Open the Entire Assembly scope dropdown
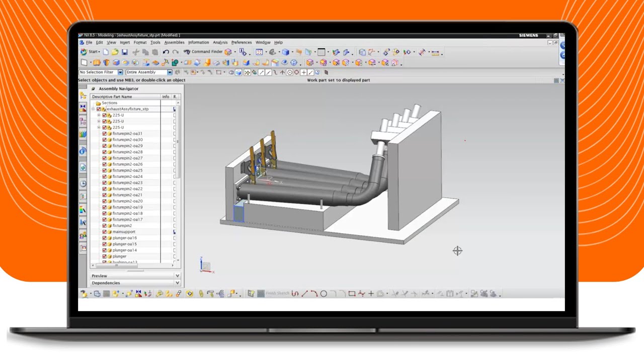 tap(170, 72)
